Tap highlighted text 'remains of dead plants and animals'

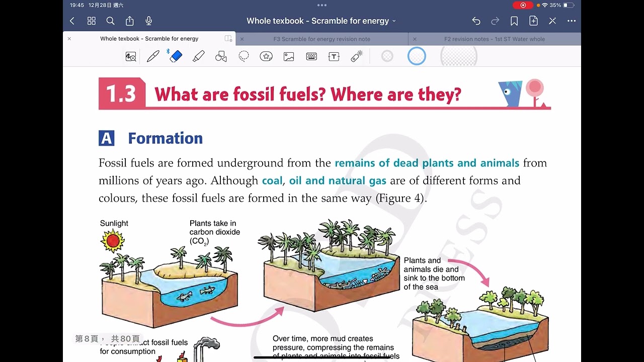click(427, 163)
